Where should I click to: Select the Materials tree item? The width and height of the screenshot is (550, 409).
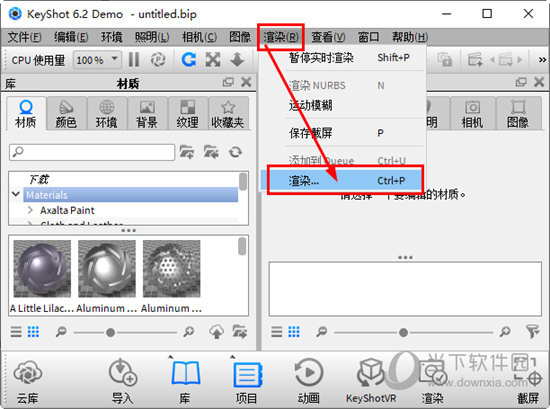tap(130, 195)
